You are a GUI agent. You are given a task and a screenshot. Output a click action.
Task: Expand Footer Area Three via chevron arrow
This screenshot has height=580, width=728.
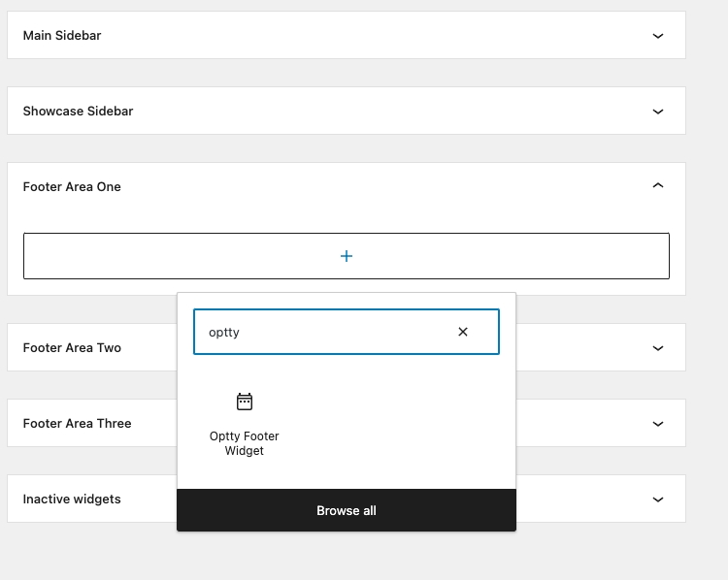pos(658,424)
